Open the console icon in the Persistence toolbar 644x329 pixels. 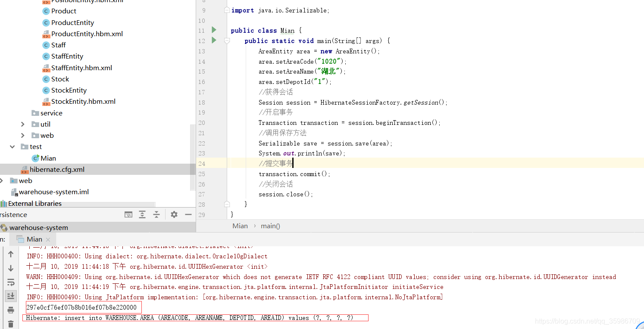128,214
